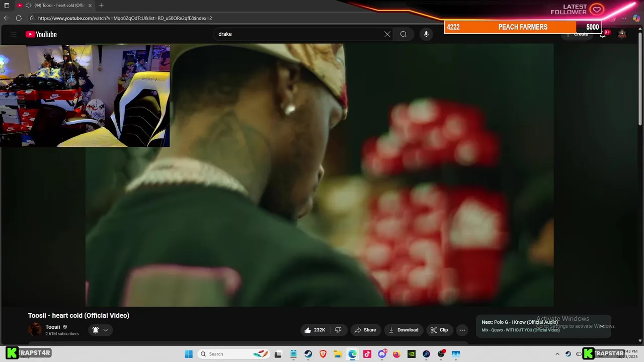
Task: Submit the search with the magnifier icon
Action: click(404, 34)
